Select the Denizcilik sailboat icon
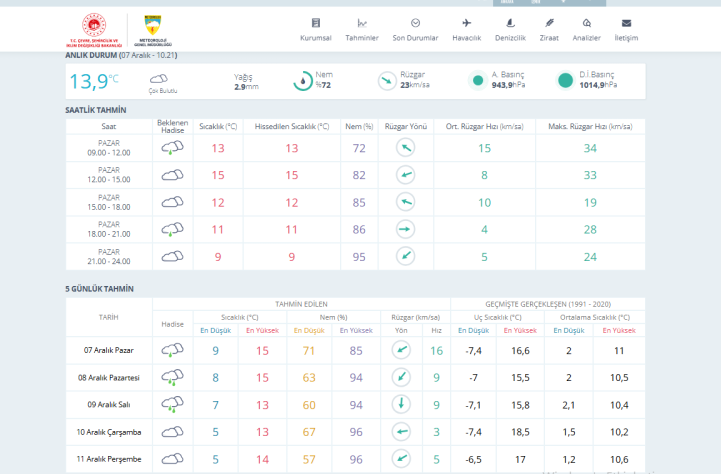 click(x=510, y=23)
